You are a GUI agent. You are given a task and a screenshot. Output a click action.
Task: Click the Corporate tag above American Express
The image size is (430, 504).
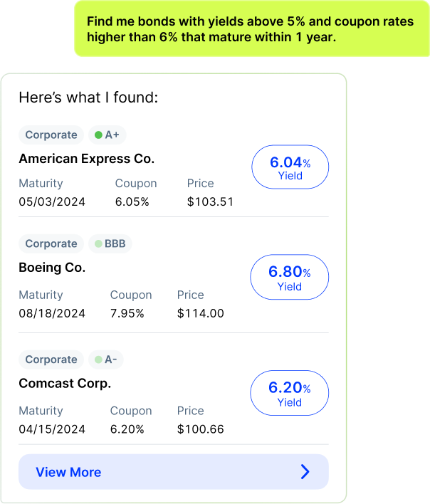tap(51, 135)
